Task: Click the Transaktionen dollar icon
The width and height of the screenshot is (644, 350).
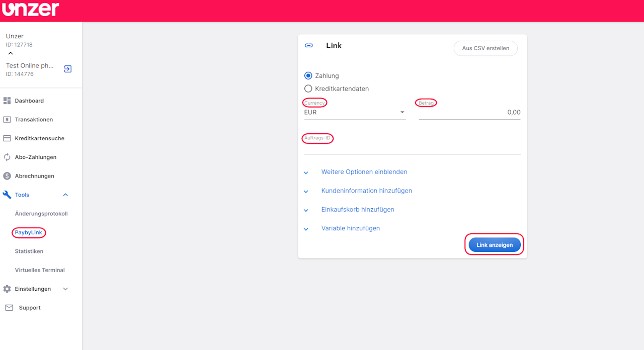Action: (x=7, y=120)
